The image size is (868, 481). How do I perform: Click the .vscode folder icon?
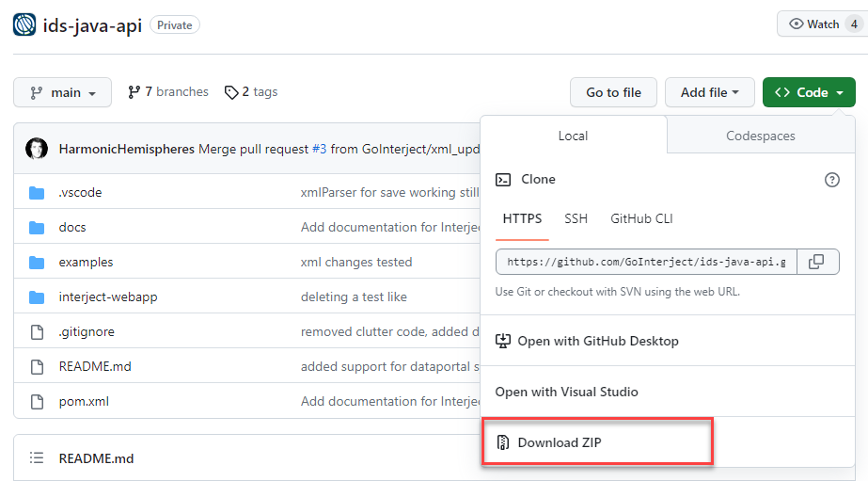[37, 192]
